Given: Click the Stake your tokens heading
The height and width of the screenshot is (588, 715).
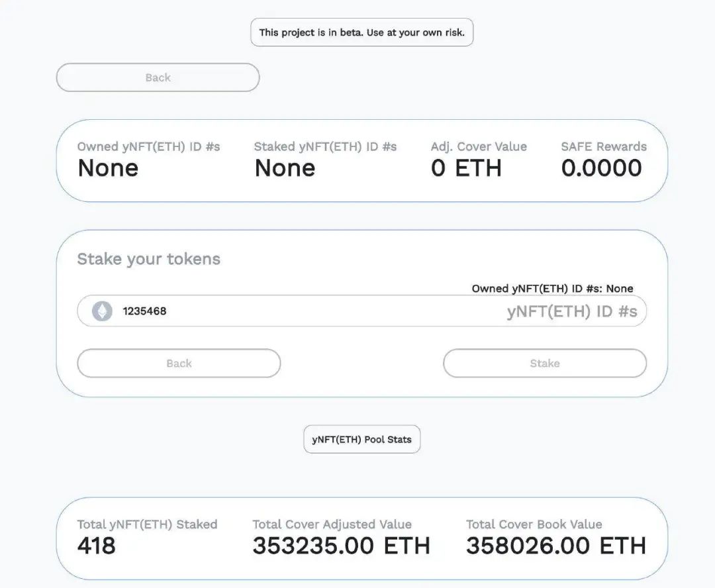Looking at the screenshot, I should (x=148, y=259).
